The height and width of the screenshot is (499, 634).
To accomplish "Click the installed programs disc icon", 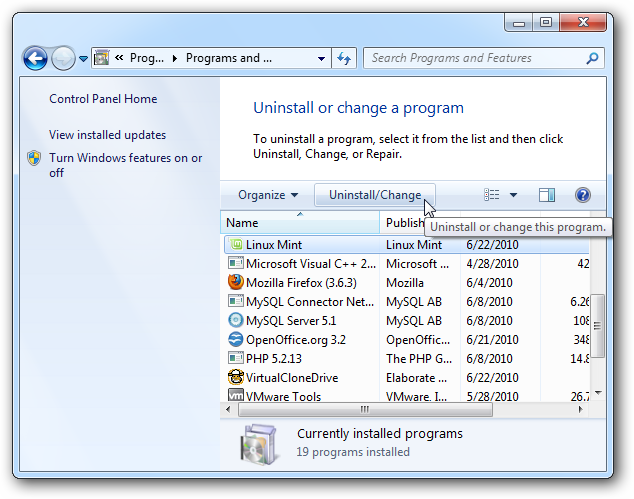I will click(x=259, y=444).
